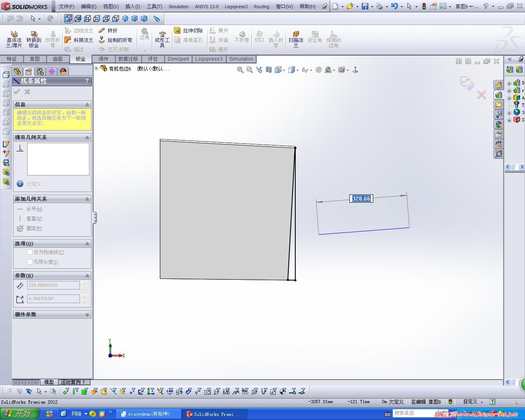Click Zoom to Fit magnifier icon
Image resolution: width=525 pixels, height=420 pixels.
[240, 70]
